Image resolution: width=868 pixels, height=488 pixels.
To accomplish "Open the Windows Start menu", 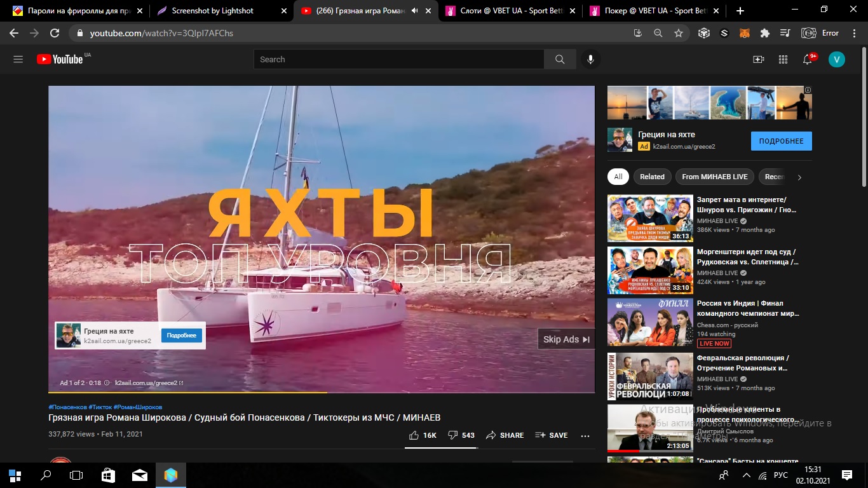I will 15,475.
